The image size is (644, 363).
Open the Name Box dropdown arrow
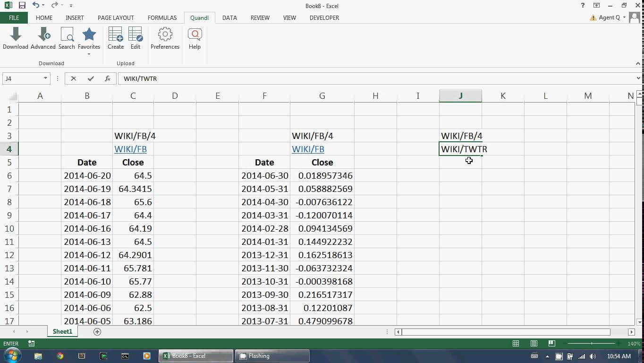click(x=45, y=78)
